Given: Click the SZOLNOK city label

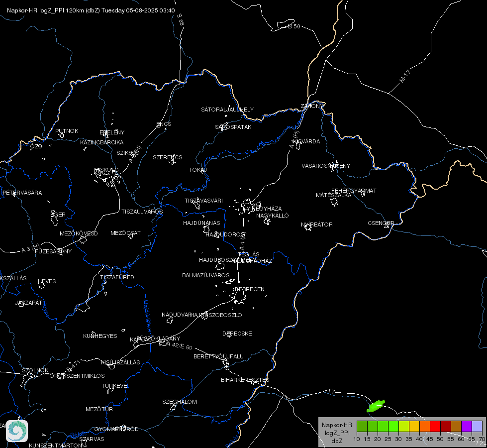Looking at the screenshot, I should pyautogui.click(x=35, y=370).
